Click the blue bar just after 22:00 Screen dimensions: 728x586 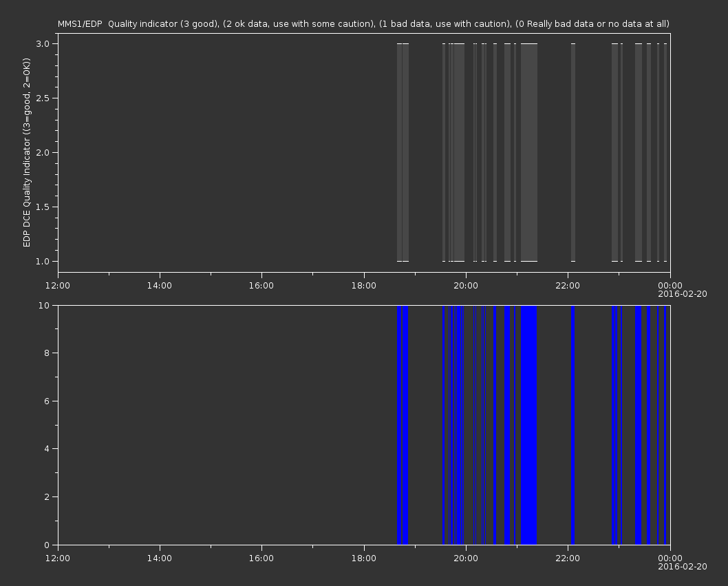click(x=573, y=425)
